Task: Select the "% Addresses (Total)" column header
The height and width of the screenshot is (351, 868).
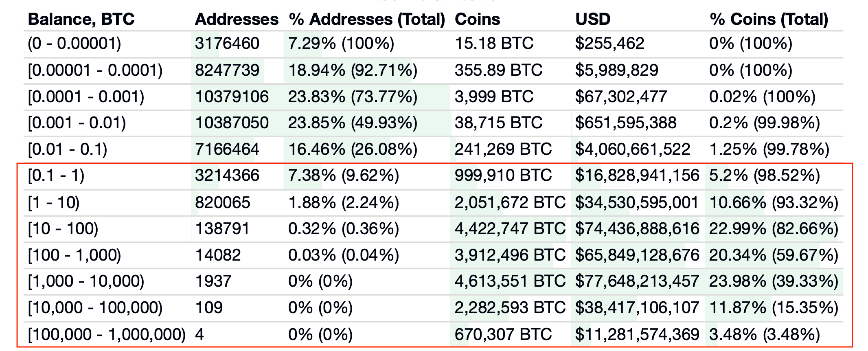Action: 367,20
